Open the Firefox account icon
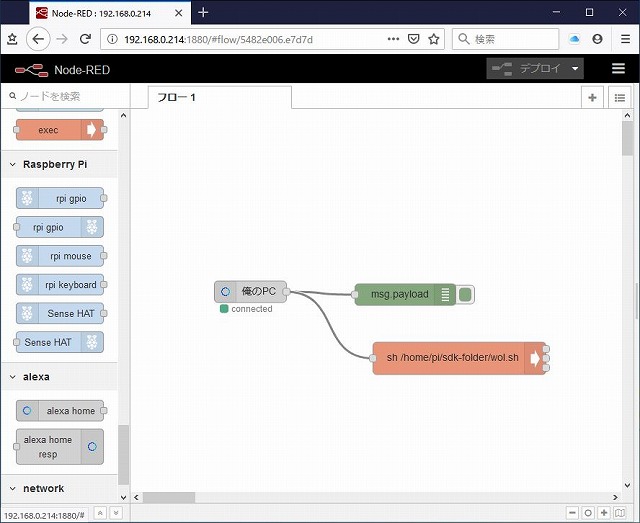Image resolution: width=640 pixels, height=523 pixels. pos(597,39)
